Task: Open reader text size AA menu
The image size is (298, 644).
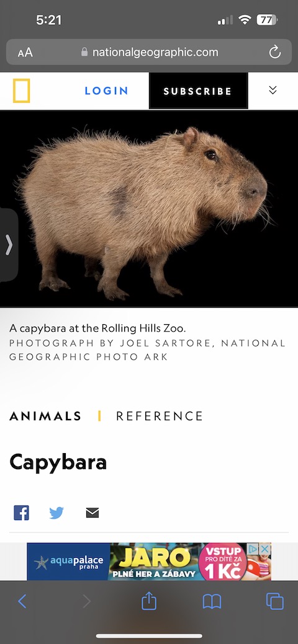Action: pos(25,53)
